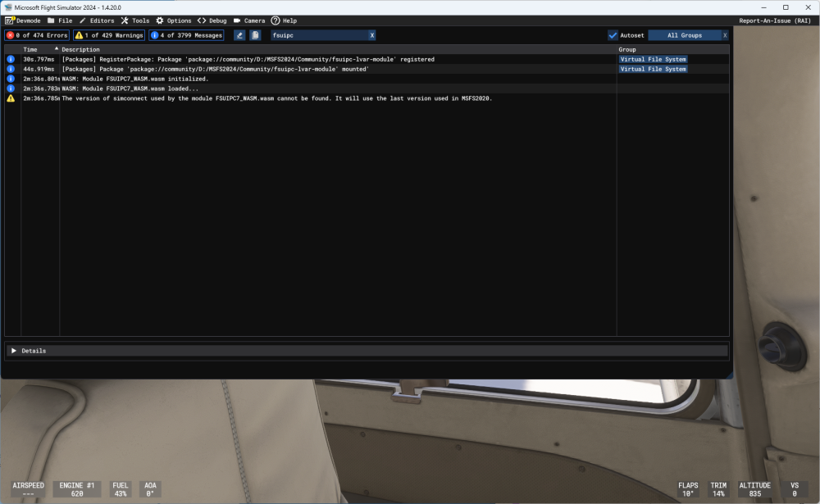Click the yellow warning icon on simconnect row

11,98
